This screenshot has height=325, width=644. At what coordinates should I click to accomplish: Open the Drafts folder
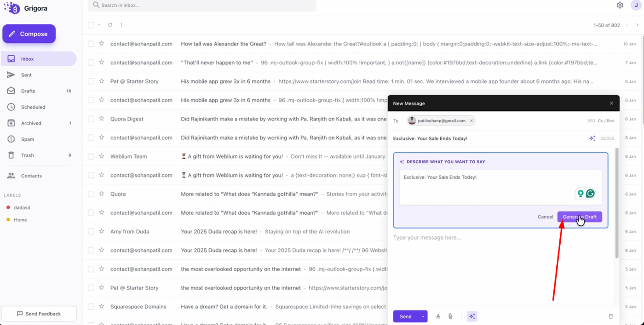click(x=39, y=91)
